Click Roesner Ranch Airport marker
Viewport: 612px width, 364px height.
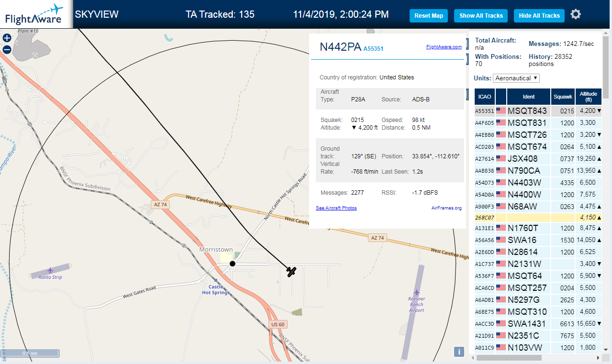(x=417, y=292)
